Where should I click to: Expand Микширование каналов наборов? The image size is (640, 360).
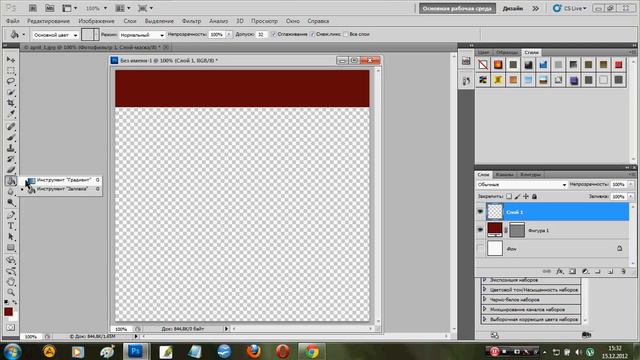484,309
